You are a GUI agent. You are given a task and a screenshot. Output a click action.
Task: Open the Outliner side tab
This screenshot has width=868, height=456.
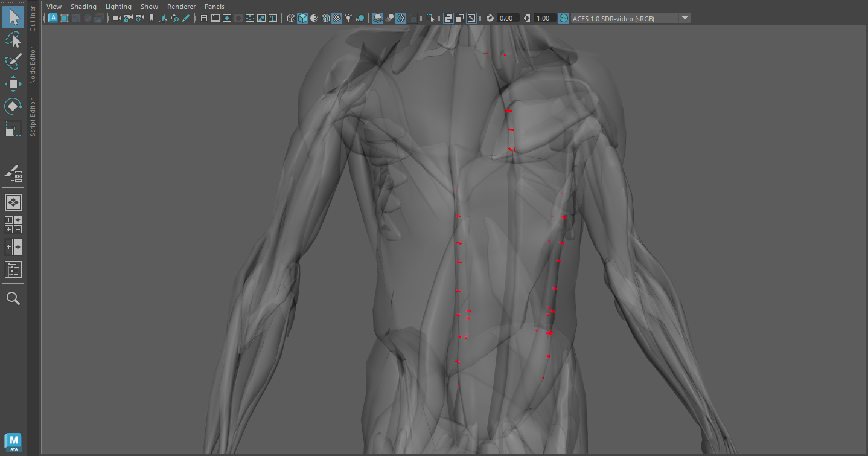click(x=33, y=19)
